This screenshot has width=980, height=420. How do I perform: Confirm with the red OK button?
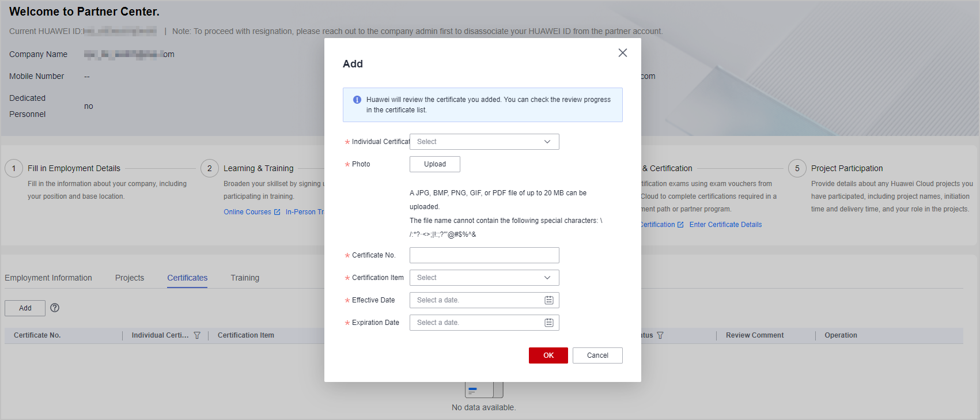(548, 355)
